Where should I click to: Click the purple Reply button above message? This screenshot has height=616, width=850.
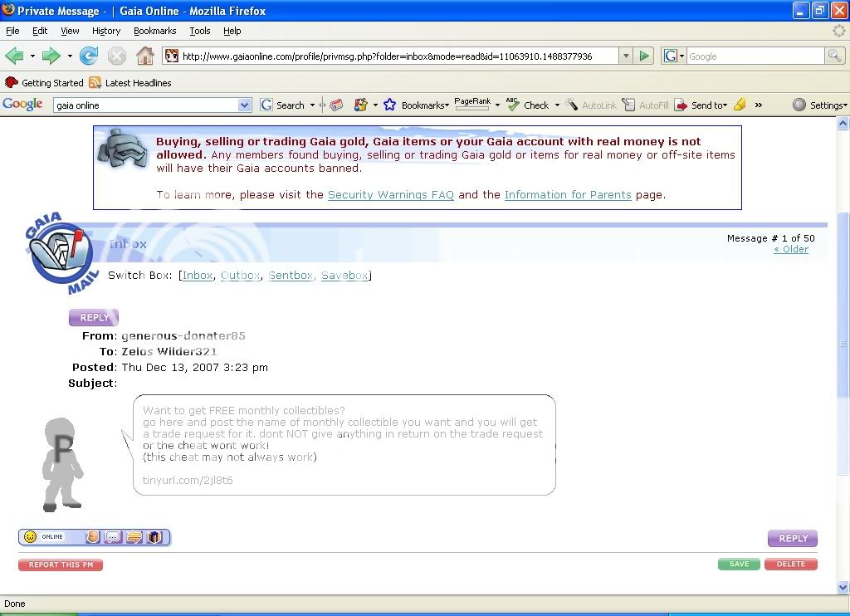click(94, 317)
